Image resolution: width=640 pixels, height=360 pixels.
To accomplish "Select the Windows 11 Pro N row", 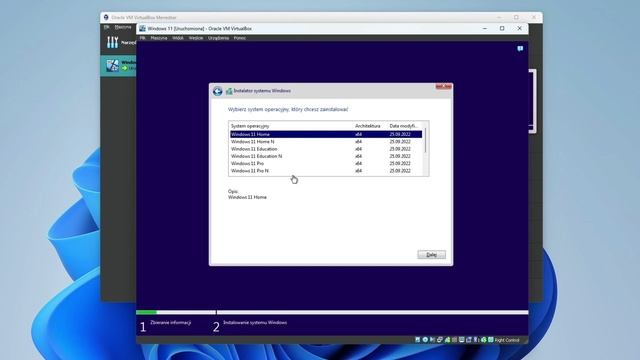I will click(x=326, y=171).
